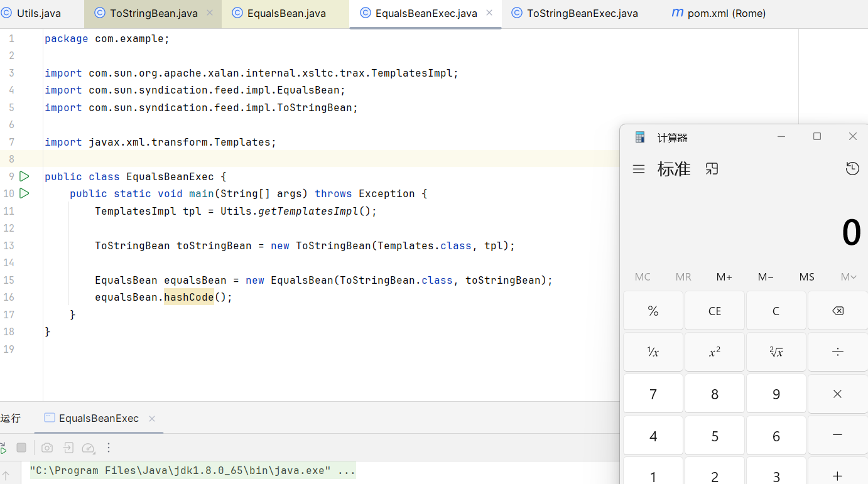This screenshot has width=868, height=484.
Task: Click the plus key in Calculator
Action: (838, 472)
